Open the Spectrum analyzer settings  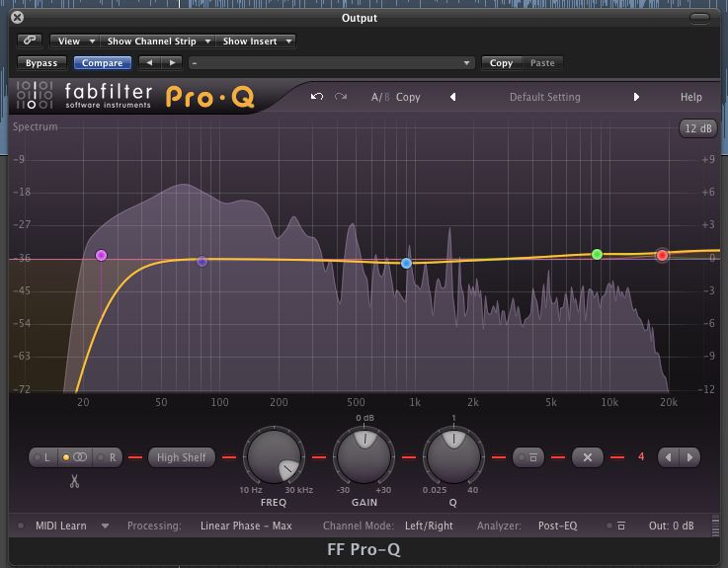tap(35, 126)
